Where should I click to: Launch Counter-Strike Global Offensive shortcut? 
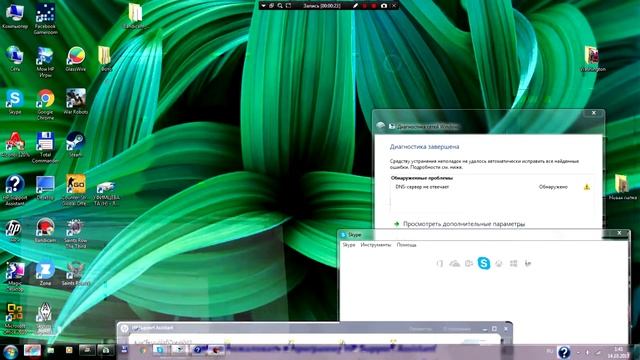point(76,189)
